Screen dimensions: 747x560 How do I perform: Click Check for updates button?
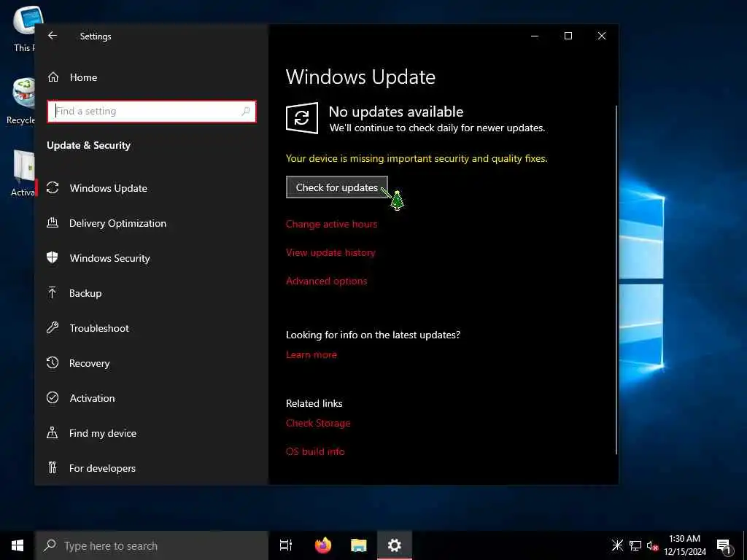pyautogui.click(x=337, y=187)
